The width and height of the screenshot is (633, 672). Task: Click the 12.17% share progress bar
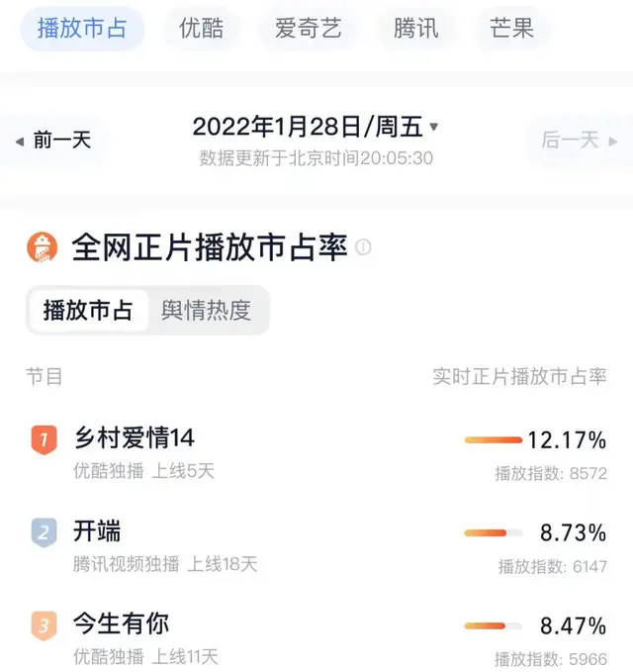point(494,439)
